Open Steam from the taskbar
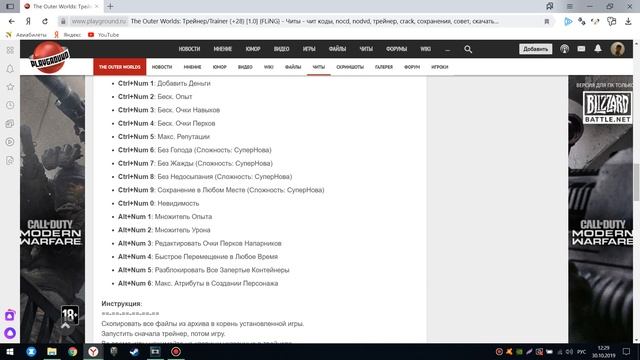 click(x=134, y=351)
